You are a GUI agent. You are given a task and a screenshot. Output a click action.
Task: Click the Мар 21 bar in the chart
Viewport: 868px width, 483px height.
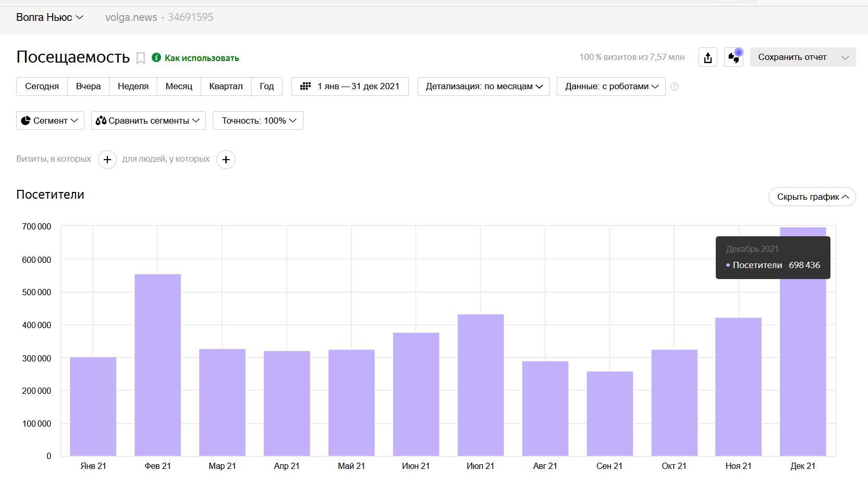click(222, 402)
